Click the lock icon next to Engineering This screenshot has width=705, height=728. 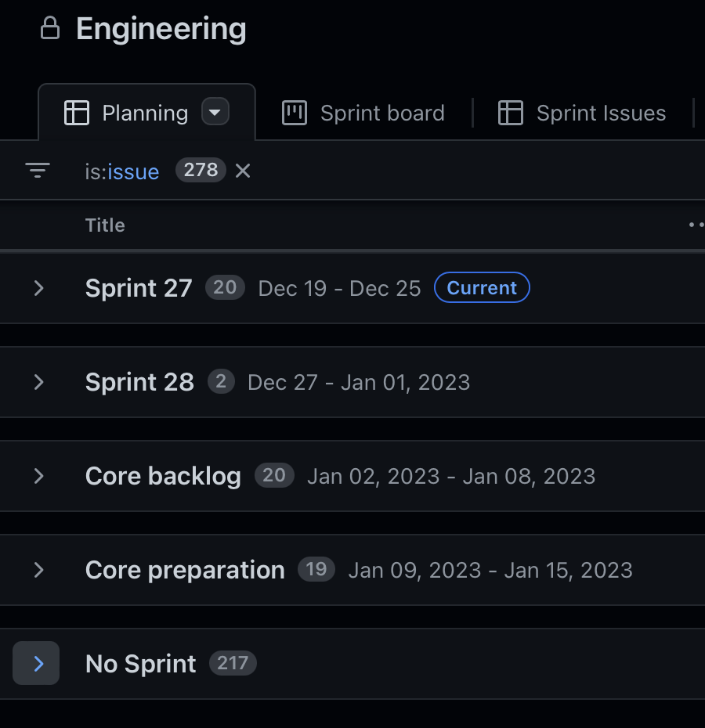pyautogui.click(x=50, y=28)
